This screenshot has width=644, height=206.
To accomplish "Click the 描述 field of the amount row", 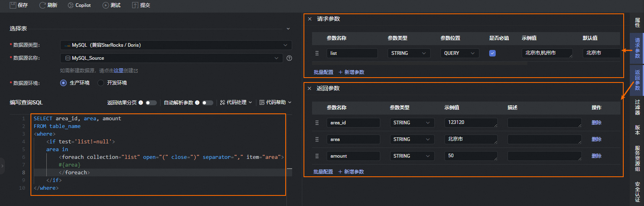I will point(544,156).
